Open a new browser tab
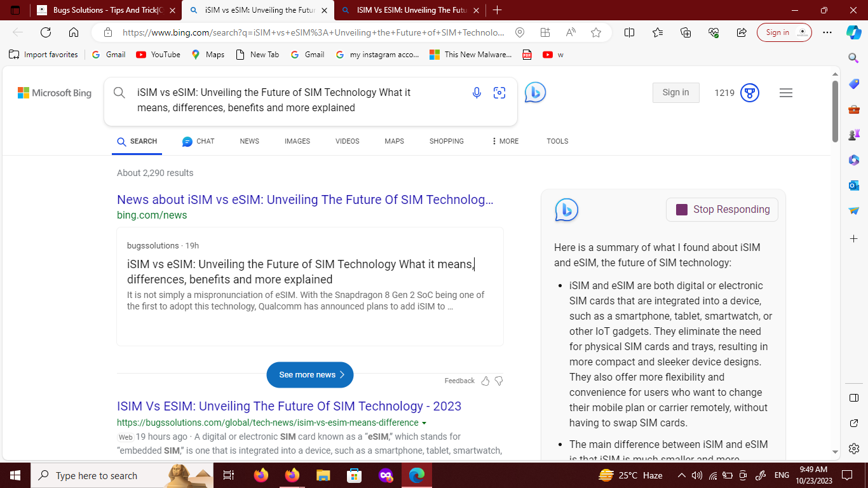Viewport: 868px width, 488px height. click(497, 10)
